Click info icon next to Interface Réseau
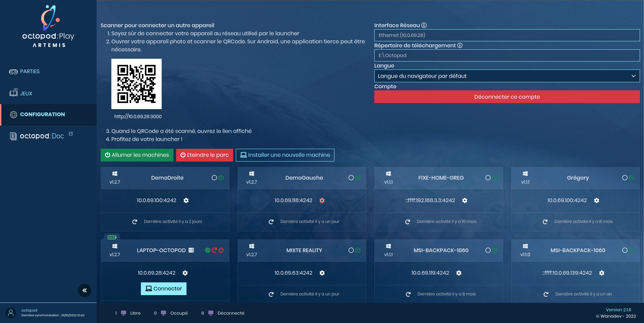644x323 pixels. [424, 25]
